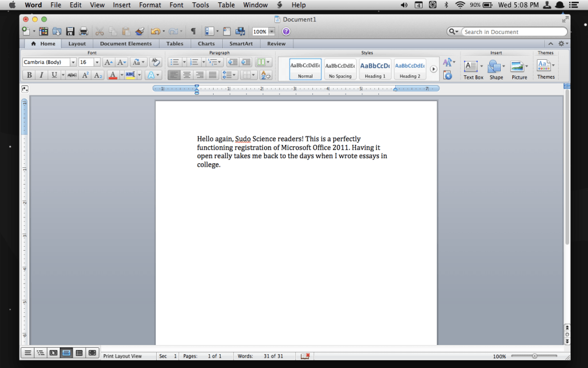Viewport: 588px width, 368px height.
Task: Switch to the Document Elements tab
Action: tap(126, 44)
